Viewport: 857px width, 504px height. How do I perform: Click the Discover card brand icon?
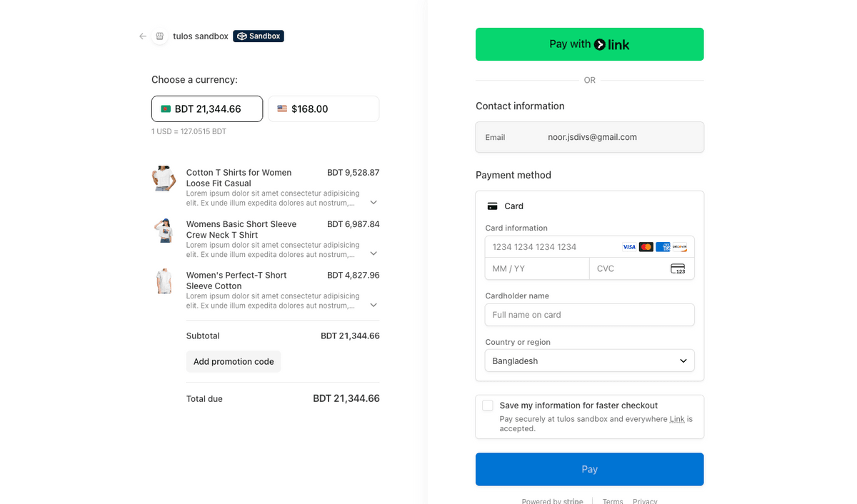click(x=680, y=247)
